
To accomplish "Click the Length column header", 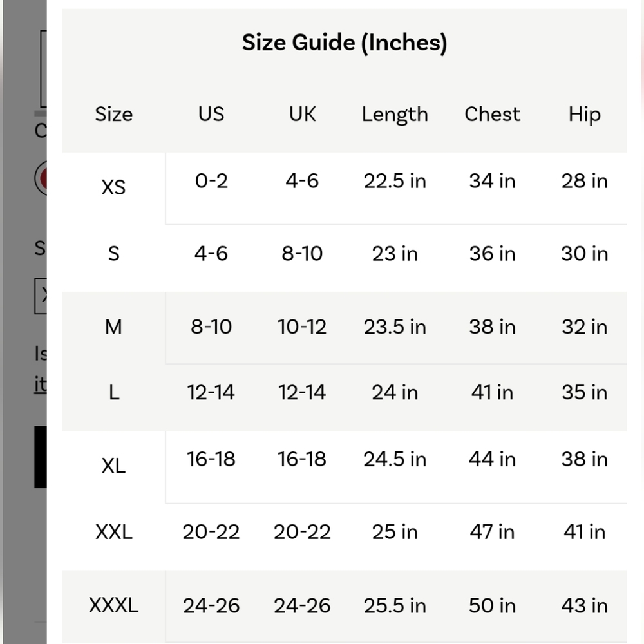I will pyautogui.click(x=395, y=114).
